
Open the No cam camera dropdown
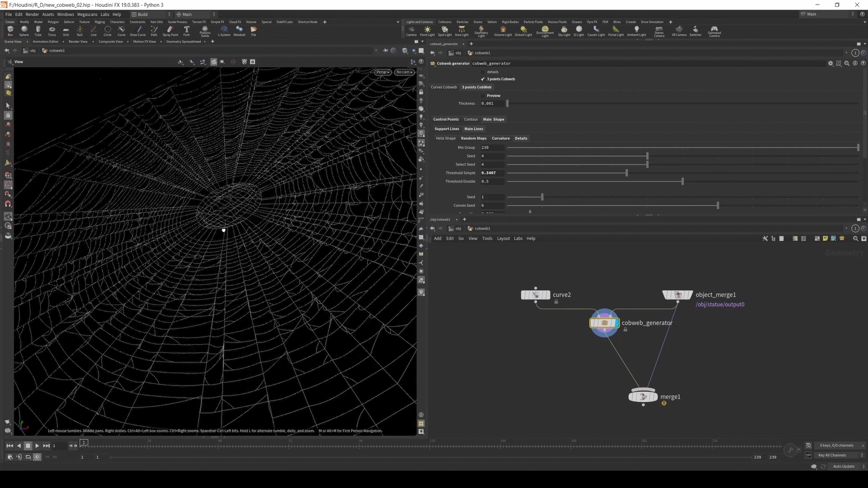(403, 72)
